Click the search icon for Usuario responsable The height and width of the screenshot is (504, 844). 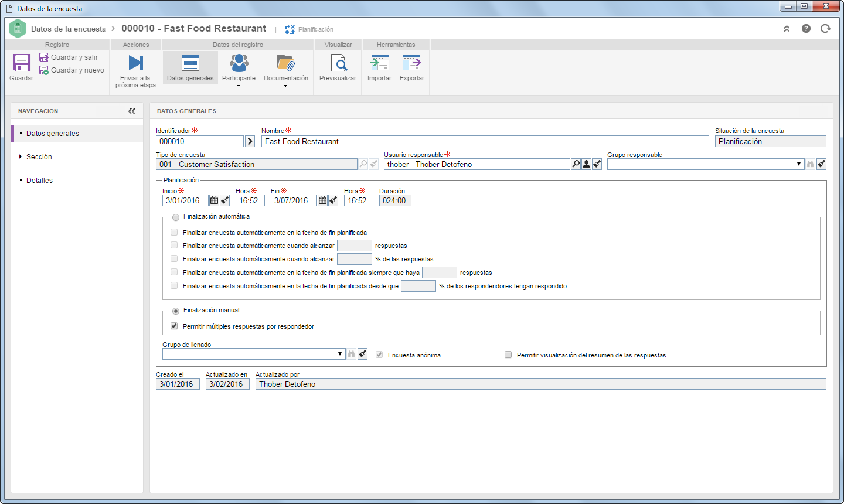[x=576, y=164]
